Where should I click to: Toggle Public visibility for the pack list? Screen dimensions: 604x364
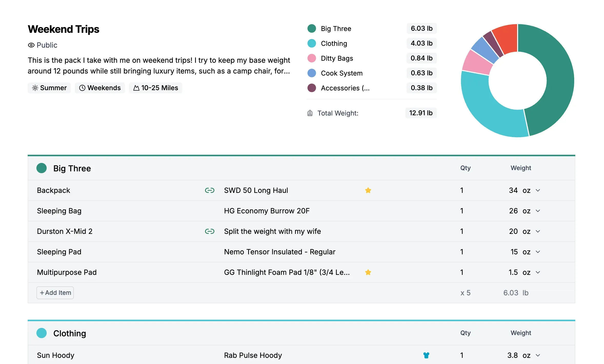point(47,45)
